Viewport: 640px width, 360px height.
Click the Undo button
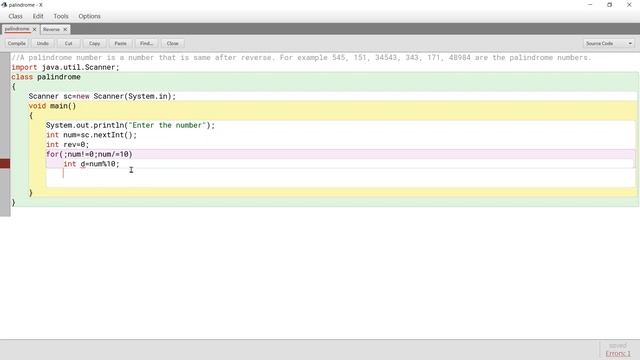42,43
